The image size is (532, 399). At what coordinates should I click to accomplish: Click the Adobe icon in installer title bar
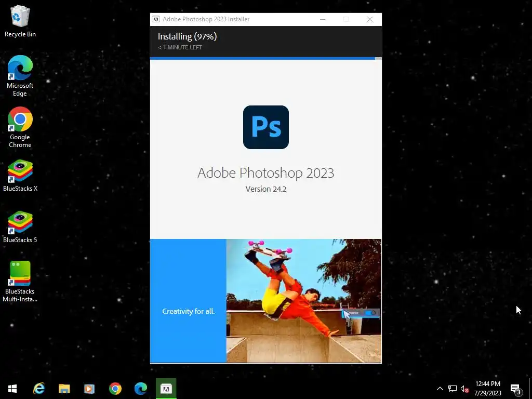(156, 19)
